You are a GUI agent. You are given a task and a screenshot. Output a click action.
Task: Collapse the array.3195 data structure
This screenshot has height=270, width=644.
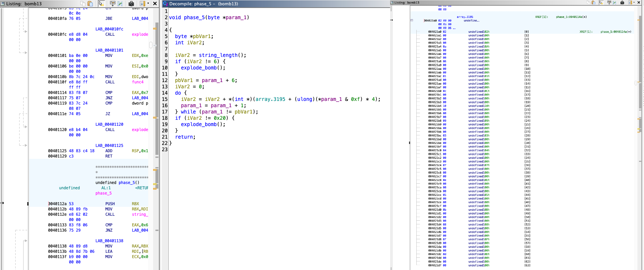[412, 21]
